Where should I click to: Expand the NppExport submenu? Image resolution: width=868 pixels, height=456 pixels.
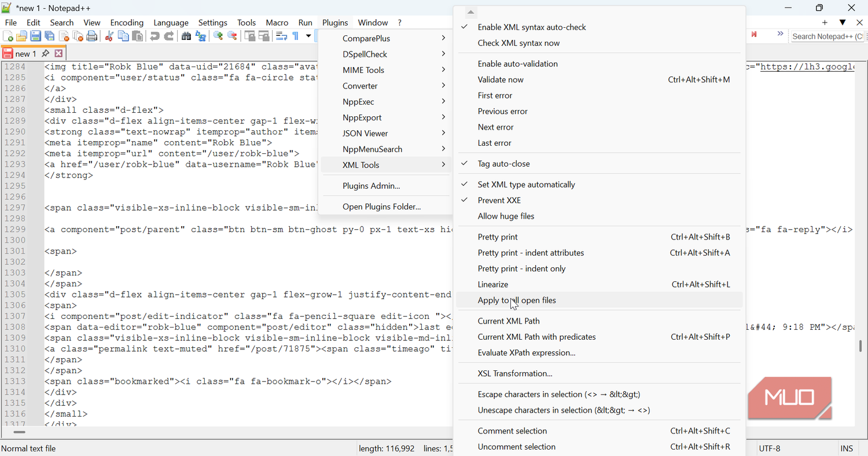pyautogui.click(x=385, y=117)
